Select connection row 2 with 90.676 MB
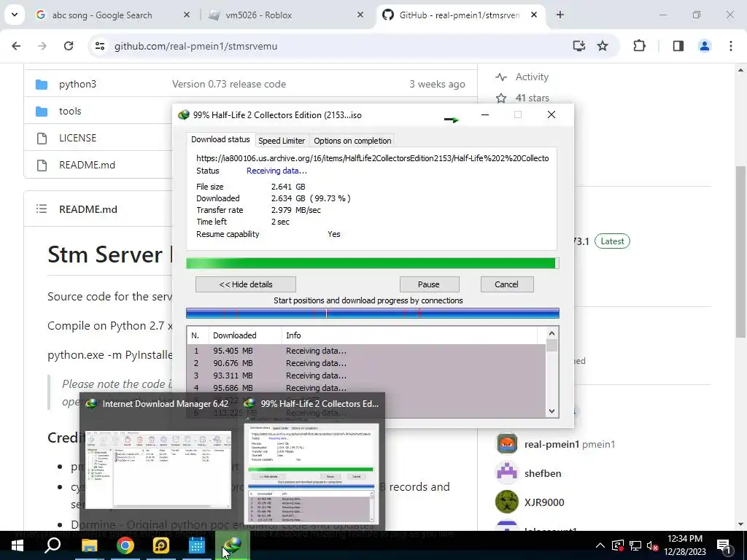This screenshot has width=747, height=560. [366, 363]
